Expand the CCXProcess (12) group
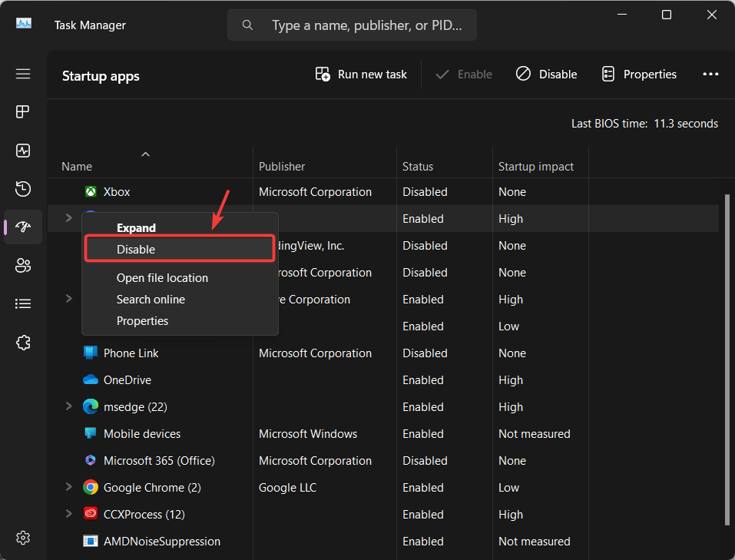The width and height of the screenshot is (735, 560). [68, 514]
